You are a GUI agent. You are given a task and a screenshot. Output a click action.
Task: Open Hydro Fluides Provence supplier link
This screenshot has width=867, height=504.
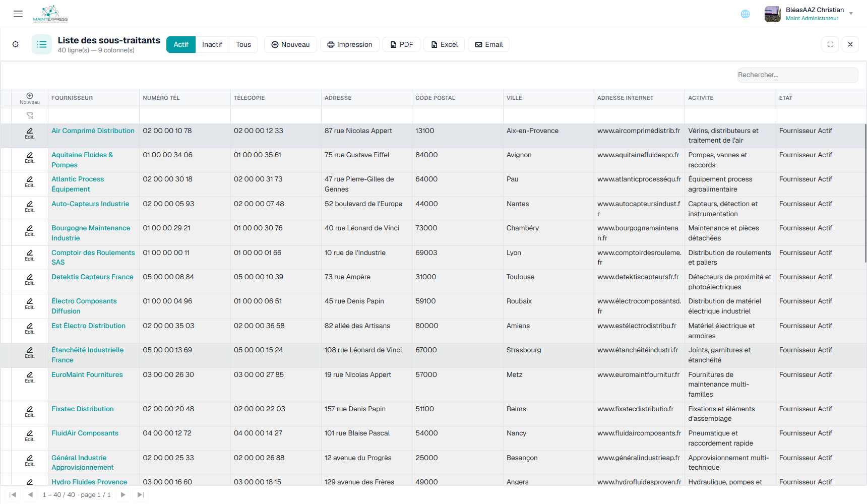point(89,482)
